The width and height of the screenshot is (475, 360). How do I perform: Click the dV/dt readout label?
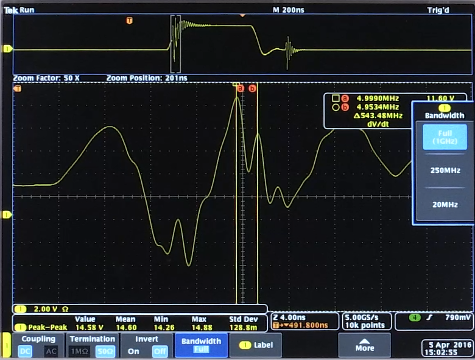(x=378, y=124)
